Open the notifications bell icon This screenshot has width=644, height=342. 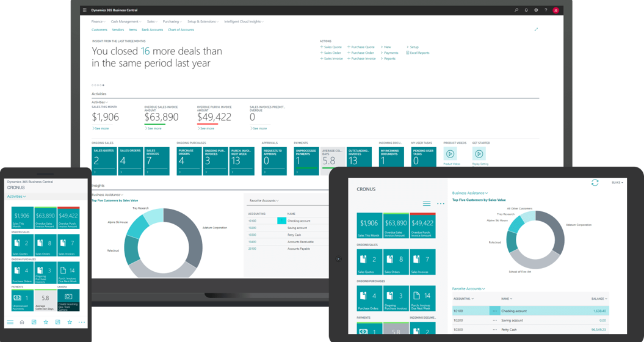[526, 10]
